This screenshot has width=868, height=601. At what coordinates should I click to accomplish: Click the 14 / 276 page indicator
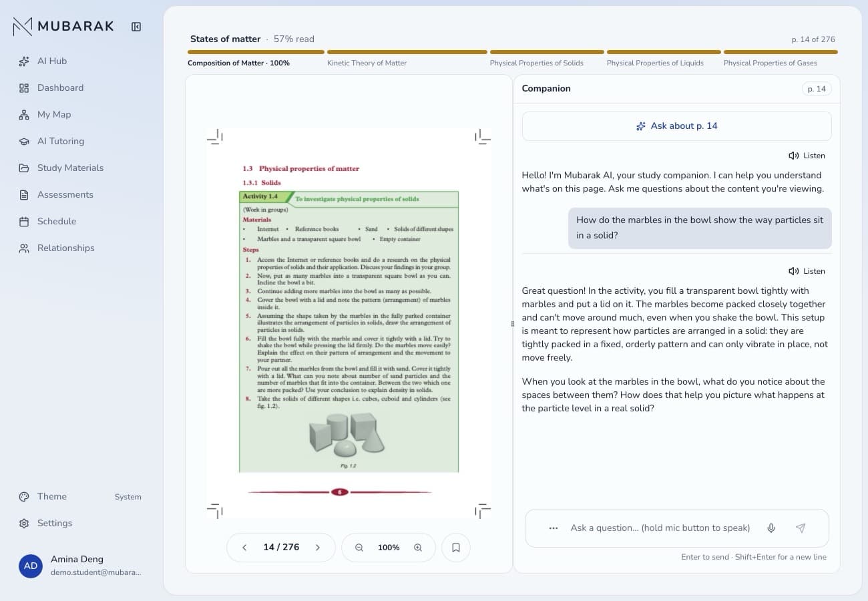click(281, 548)
